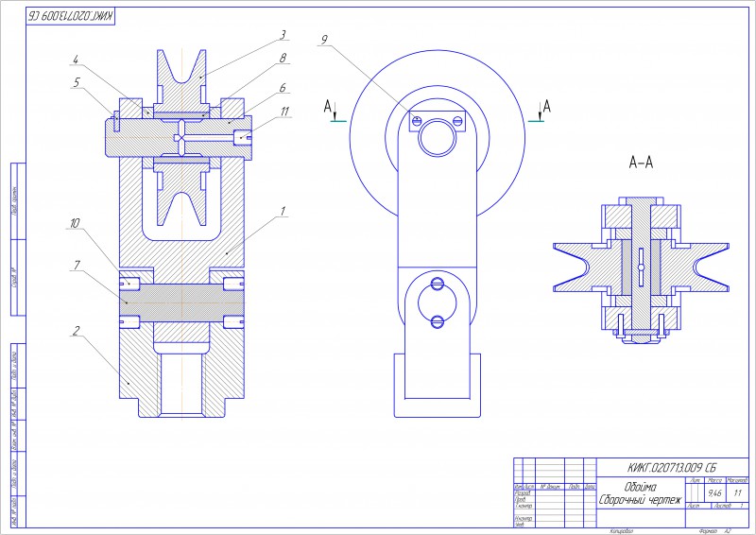The width and height of the screenshot is (756, 535).
Task: Click callout number 7 label
Action: tap(77, 266)
